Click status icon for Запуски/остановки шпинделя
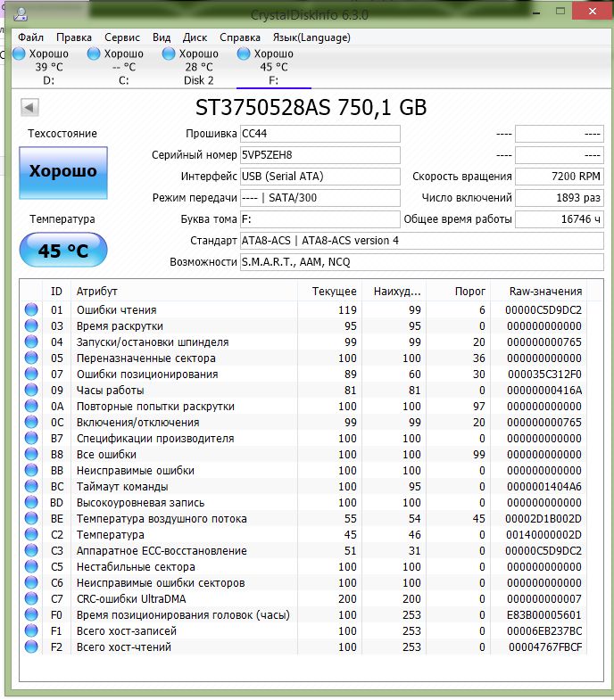 (31, 342)
